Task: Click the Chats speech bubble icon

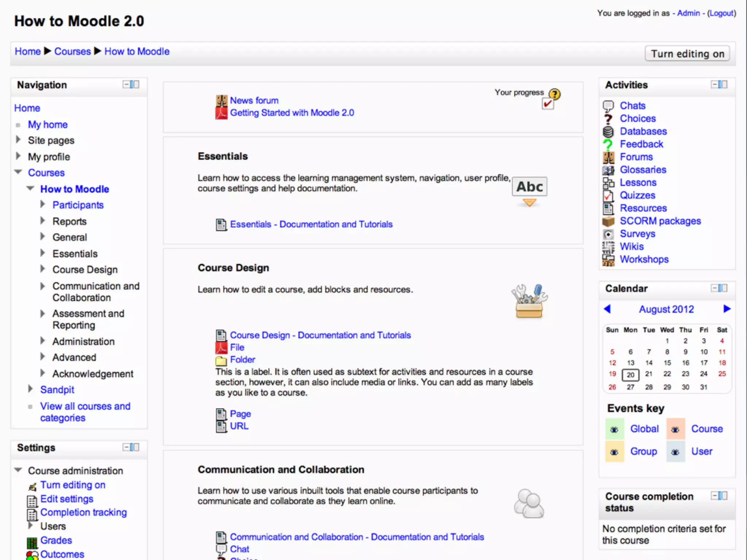Action: (x=608, y=106)
